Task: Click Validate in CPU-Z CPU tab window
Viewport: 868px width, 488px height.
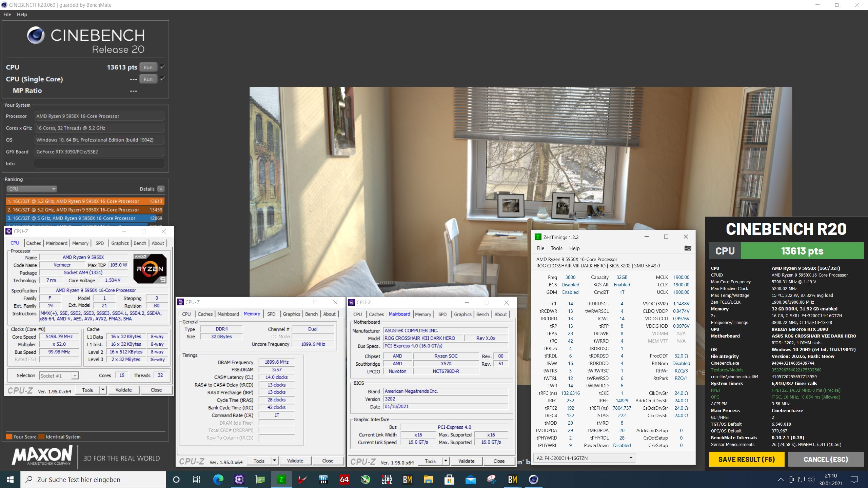Action: [x=123, y=390]
